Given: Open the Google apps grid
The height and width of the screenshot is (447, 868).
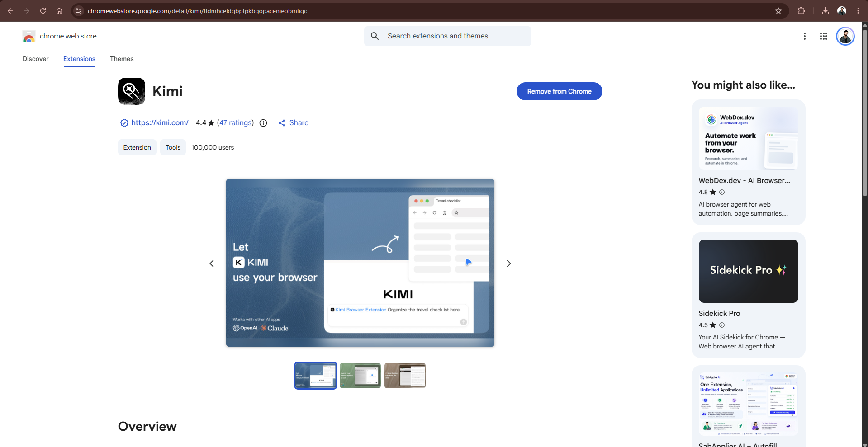Looking at the screenshot, I should click(x=824, y=36).
